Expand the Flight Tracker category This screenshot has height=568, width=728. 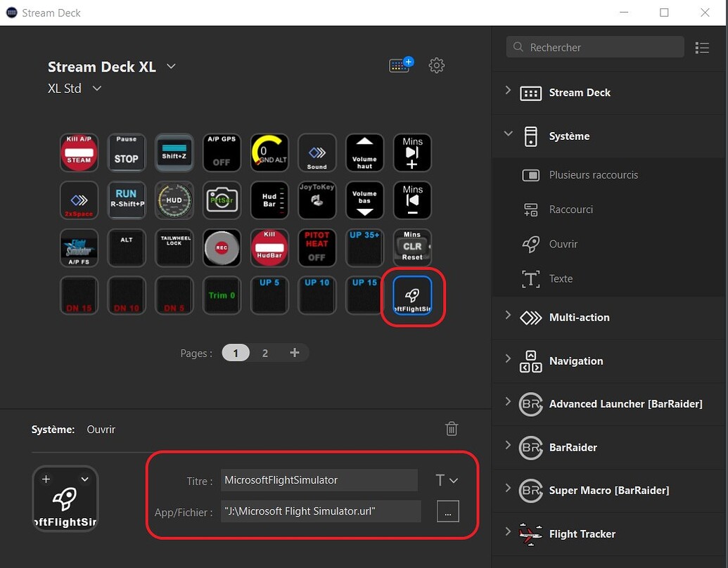point(508,534)
